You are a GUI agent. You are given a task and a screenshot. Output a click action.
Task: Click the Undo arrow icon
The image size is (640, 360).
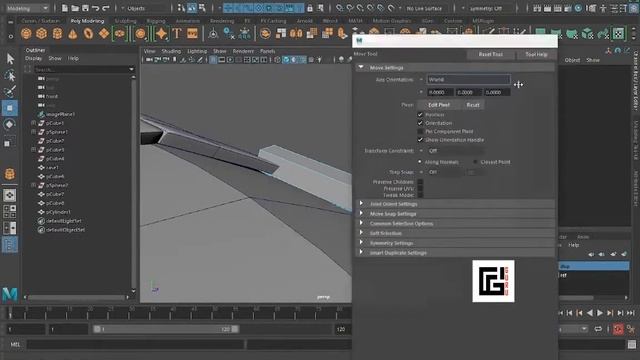pos(96,8)
